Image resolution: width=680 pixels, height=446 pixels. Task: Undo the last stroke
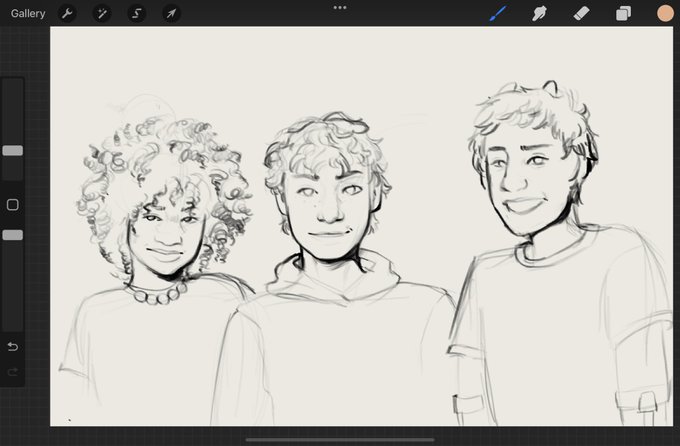click(x=13, y=347)
